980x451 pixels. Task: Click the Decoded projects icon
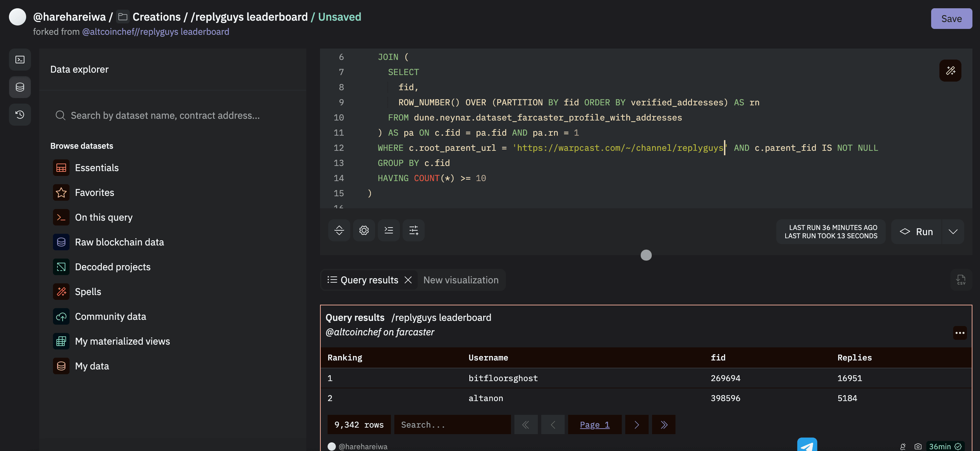61,267
